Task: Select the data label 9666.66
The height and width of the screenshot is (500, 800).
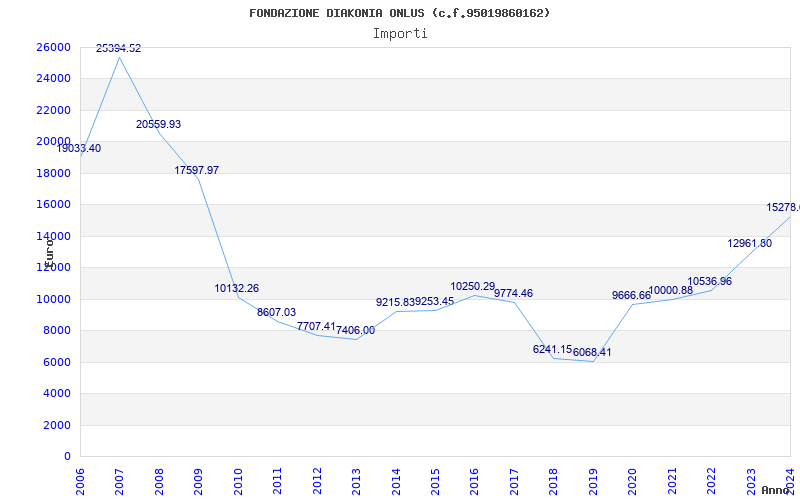Action: pos(631,295)
